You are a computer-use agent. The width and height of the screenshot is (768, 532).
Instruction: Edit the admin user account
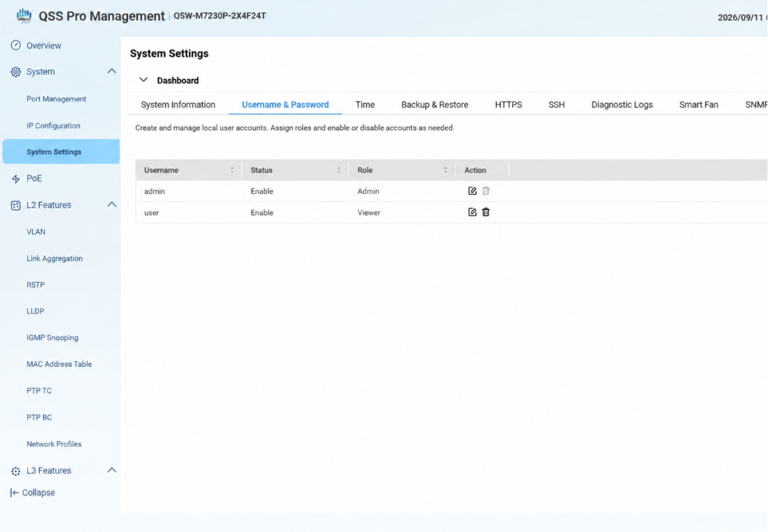coord(472,191)
